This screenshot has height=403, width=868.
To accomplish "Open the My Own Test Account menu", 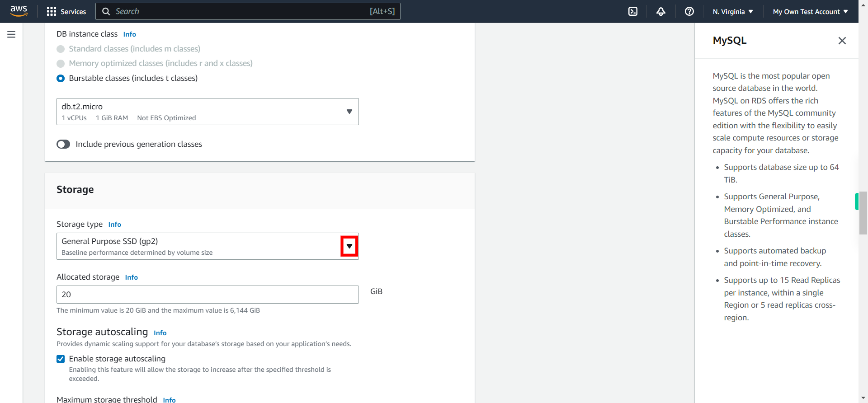I will click(811, 12).
